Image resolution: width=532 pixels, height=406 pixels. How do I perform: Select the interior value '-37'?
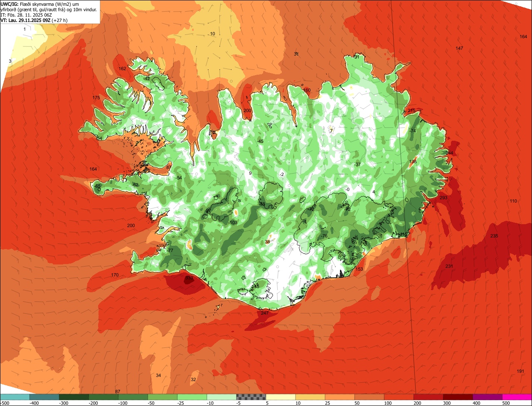357,164
